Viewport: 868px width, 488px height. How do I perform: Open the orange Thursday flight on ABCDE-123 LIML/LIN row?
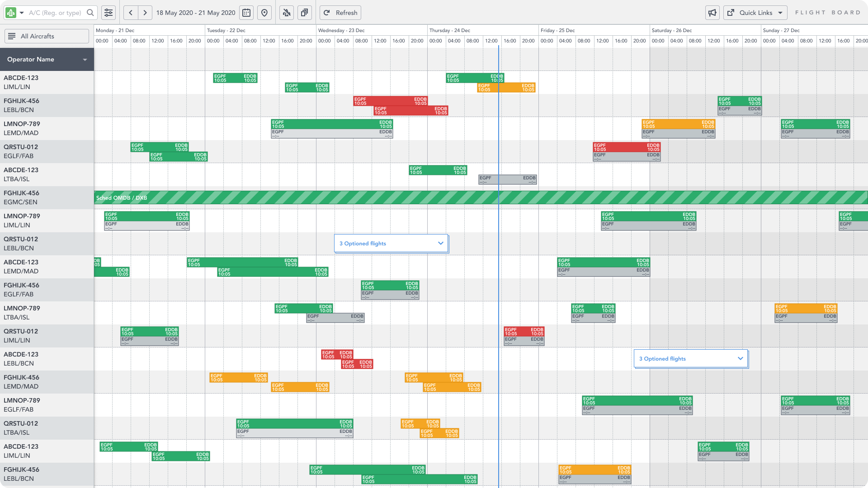pyautogui.click(x=506, y=88)
